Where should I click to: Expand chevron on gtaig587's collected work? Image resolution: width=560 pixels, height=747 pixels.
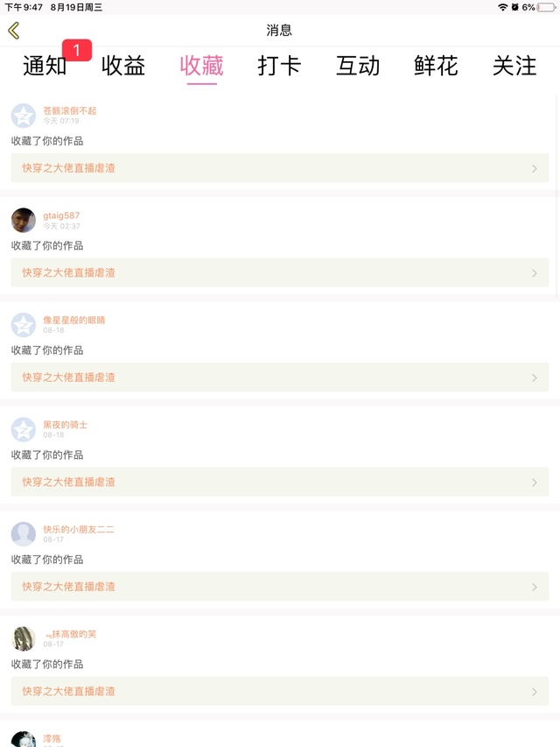coord(535,273)
